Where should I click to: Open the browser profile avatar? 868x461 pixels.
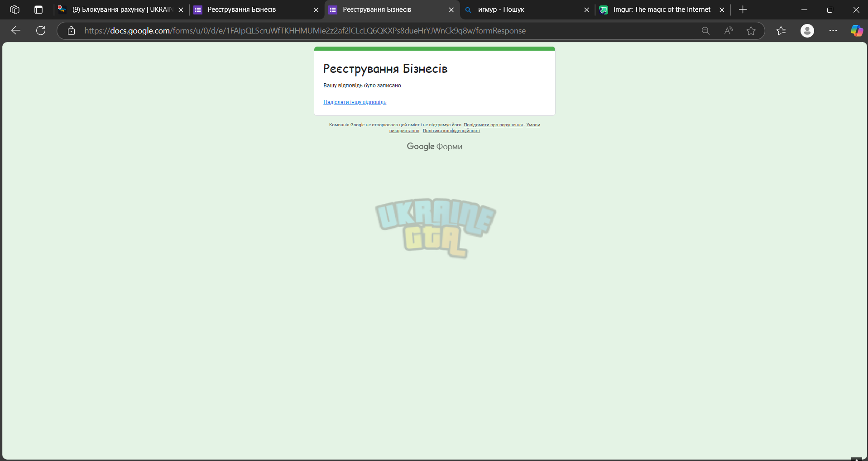pyautogui.click(x=807, y=31)
